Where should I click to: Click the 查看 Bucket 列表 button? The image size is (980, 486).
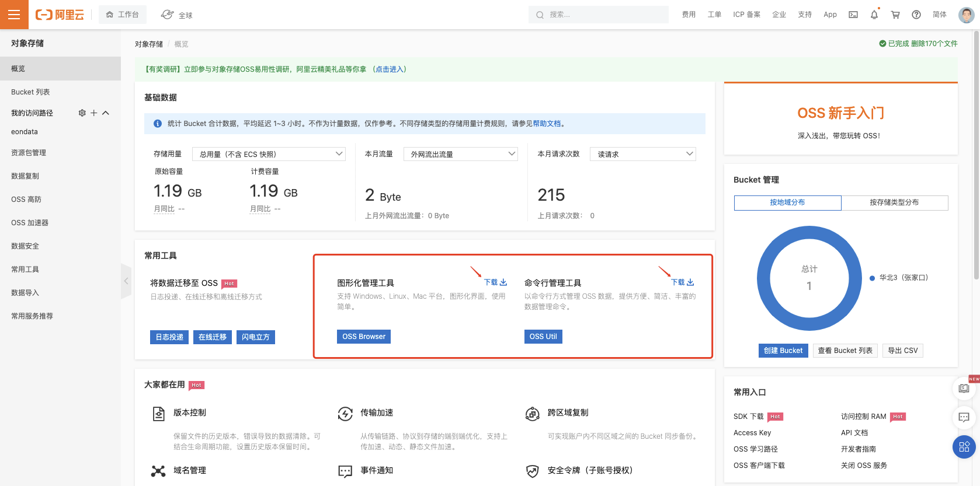(845, 351)
